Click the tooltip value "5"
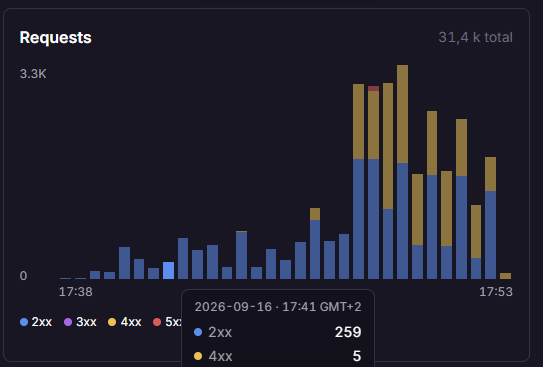This screenshot has width=543, height=367. tap(357, 356)
